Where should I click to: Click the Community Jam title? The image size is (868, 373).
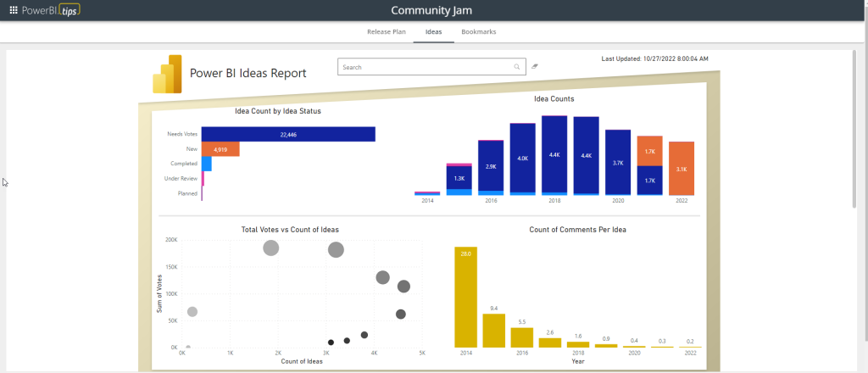point(433,10)
